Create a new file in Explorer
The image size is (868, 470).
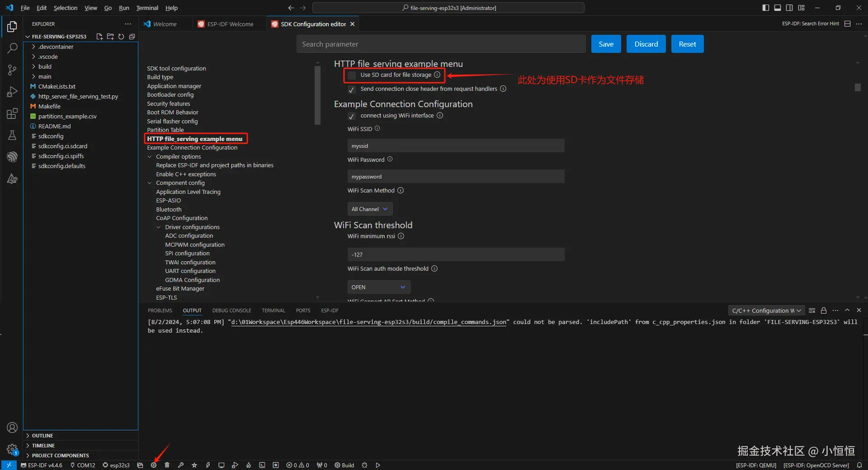coord(99,37)
